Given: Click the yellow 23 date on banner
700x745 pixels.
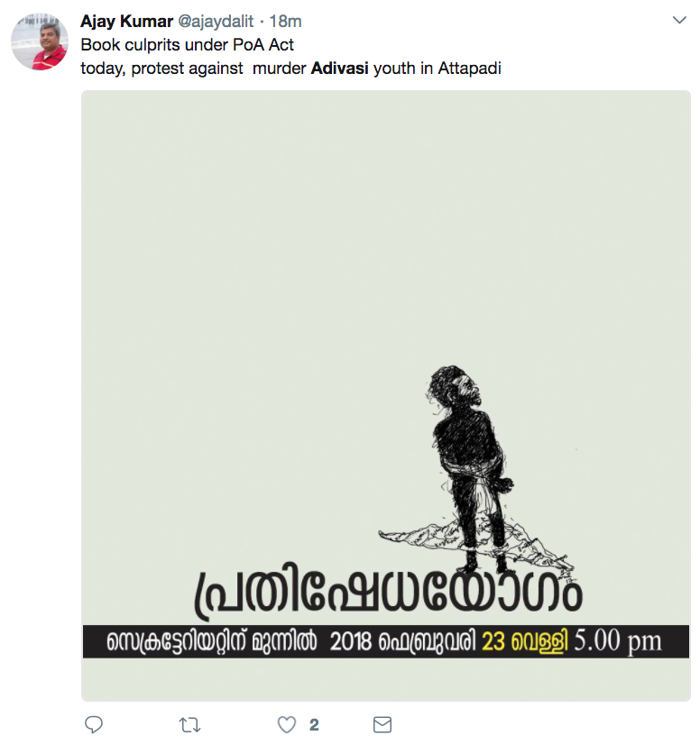Looking at the screenshot, I should click(493, 641).
